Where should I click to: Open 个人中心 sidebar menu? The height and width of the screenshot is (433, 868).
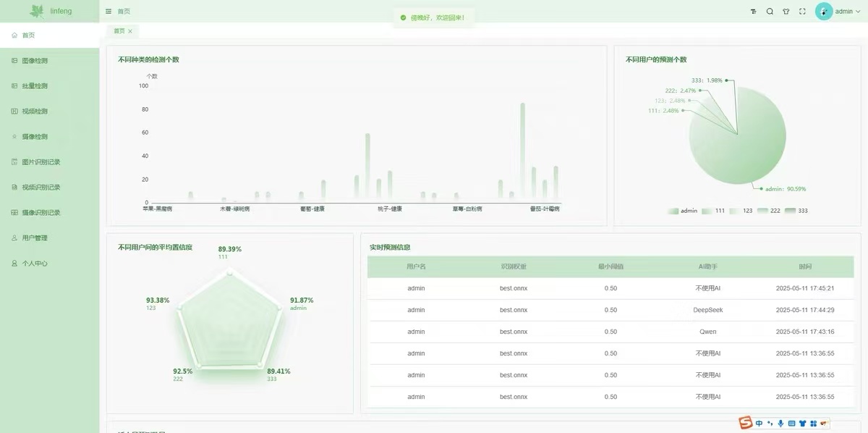tap(49, 264)
